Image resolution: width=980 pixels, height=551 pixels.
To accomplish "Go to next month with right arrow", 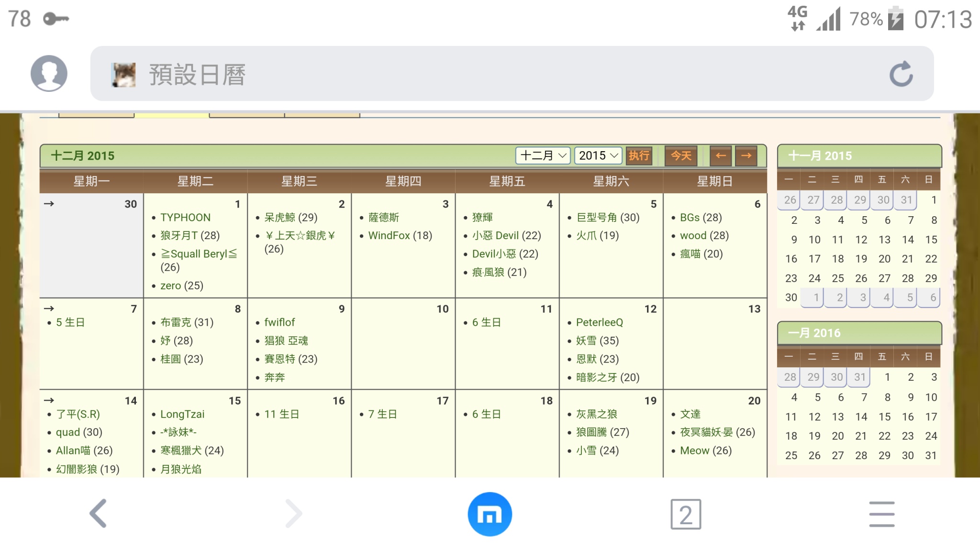I will click(746, 155).
